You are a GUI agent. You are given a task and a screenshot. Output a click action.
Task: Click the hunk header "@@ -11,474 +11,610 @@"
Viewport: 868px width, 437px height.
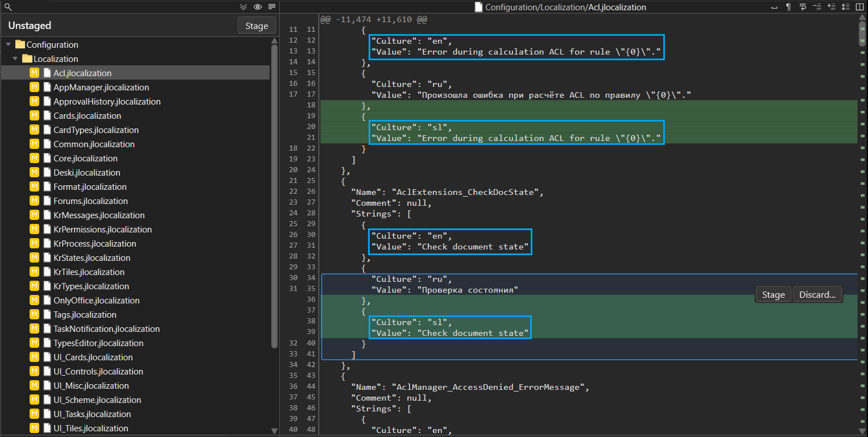[374, 19]
